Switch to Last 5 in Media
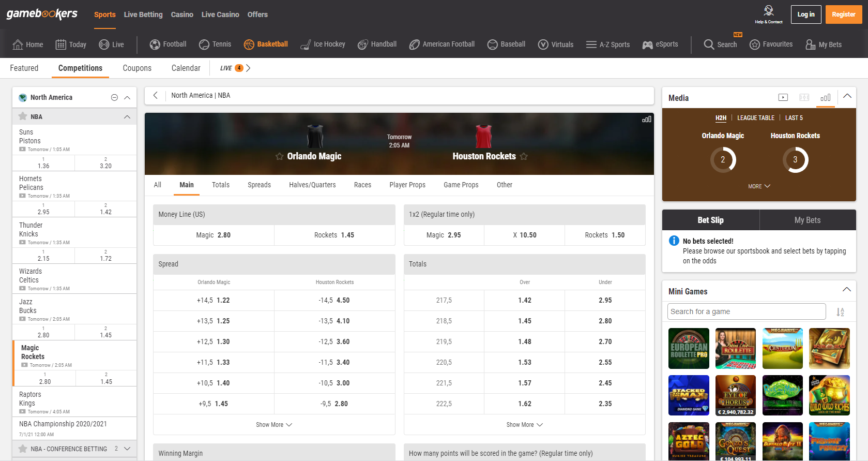The width and height of the screenshot is (868, 461). 794,118
